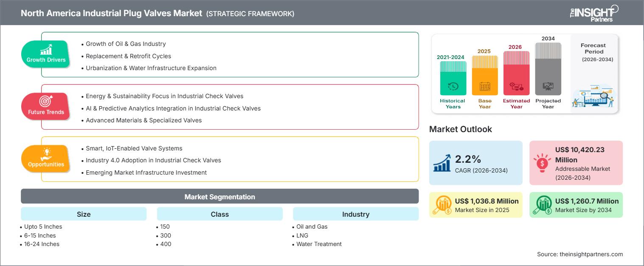The height and width of the screenshot is (266, 644).
Task: Click 'Emerging Market Infrastructure Investment'
Action: tap(146, 172)
